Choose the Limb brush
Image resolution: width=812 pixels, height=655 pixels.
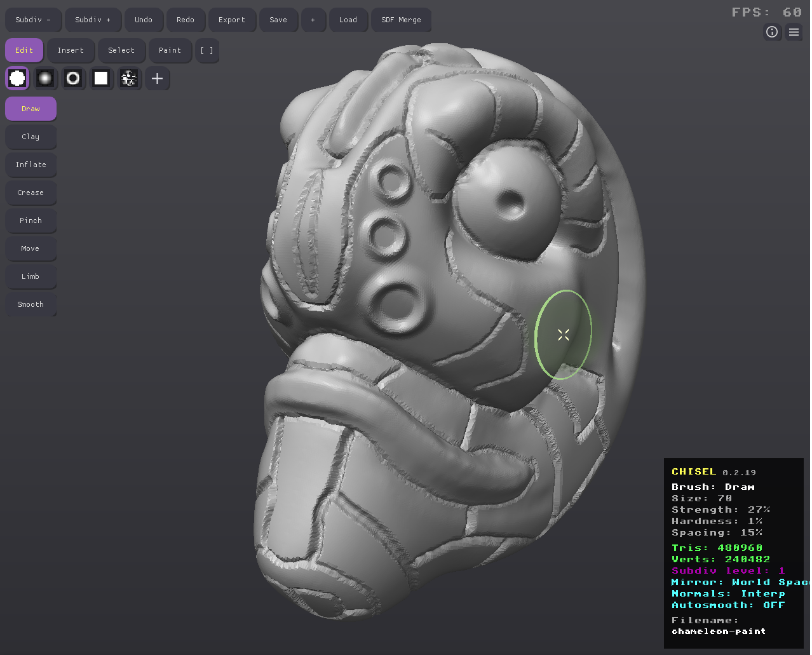coord(30,276)
